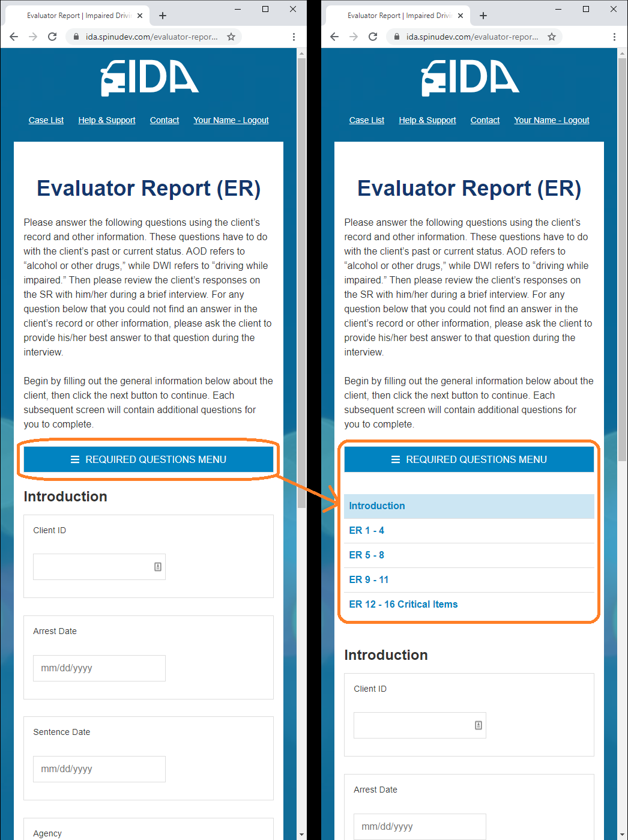The width and height of the screenshot is (628, 840).
Task: Select ER 5 - 8 from the questions menu
Action: pos(367,555)
